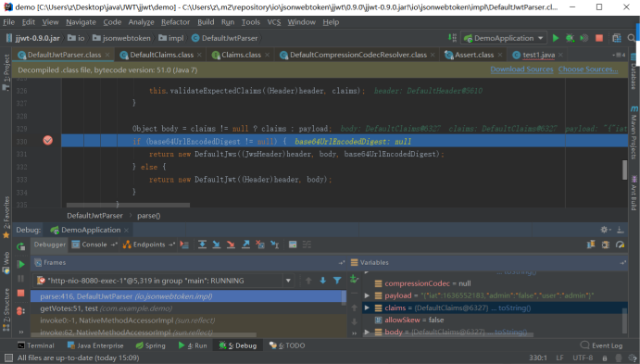Screen dimensions: 640x364
Task: Open the line separator LF selector
Action: [559, 358]
